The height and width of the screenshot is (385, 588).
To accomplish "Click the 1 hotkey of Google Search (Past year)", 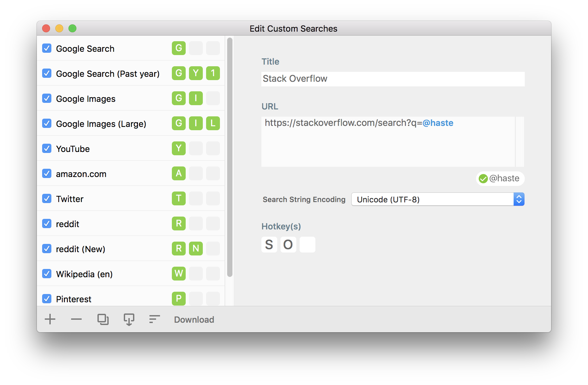I will pyautogui.click(x=213, y=73).
